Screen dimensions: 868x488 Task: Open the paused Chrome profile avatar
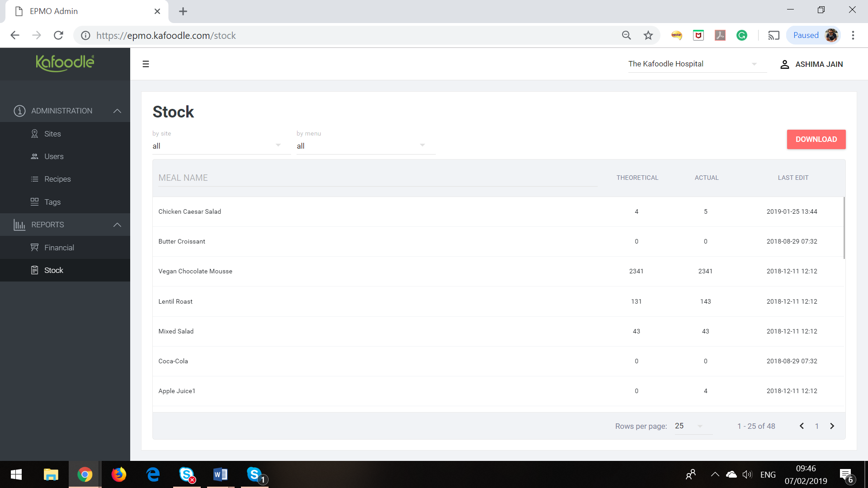click(x=831, y=35)
